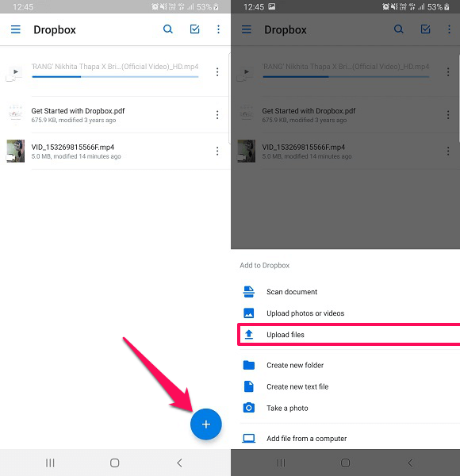Viewport: 460px width, 476px height.
Task: Tap VID_153269815566F.mp4 thumbnail in right screen
Action: 246,151
